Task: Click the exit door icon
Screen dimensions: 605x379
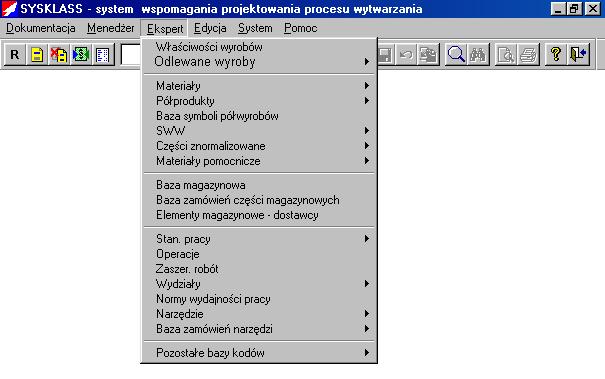Action: click(578, 55)
